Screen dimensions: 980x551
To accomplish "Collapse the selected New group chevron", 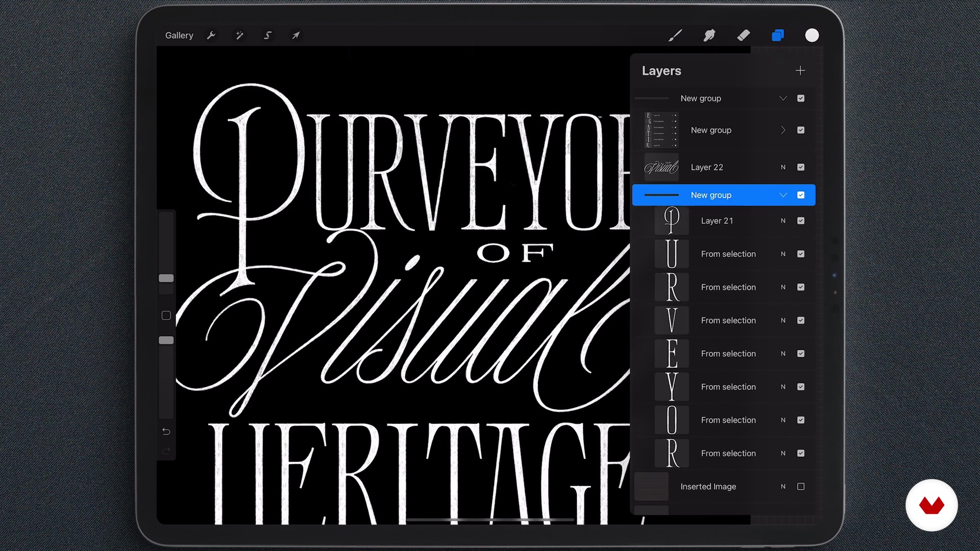I will coord(783,195).
